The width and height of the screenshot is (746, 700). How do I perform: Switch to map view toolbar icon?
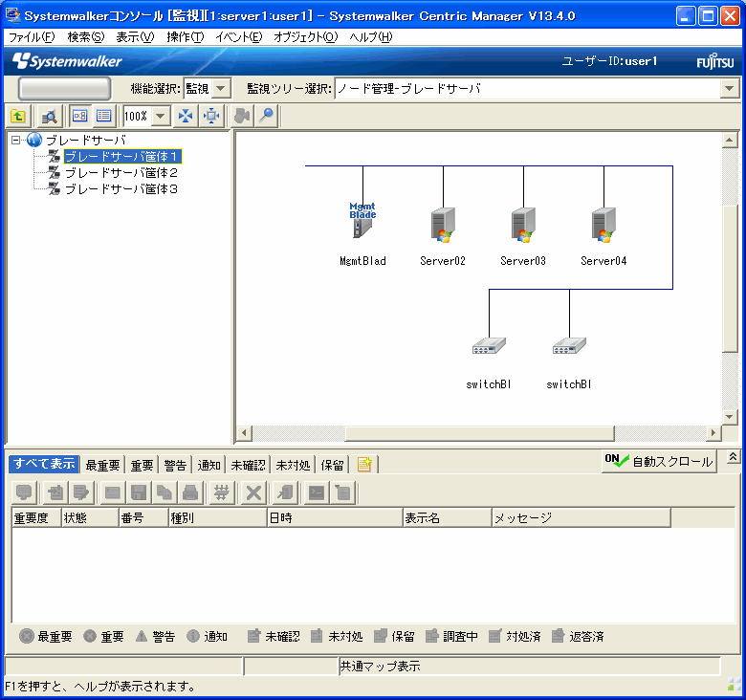(x=80, y=116)
